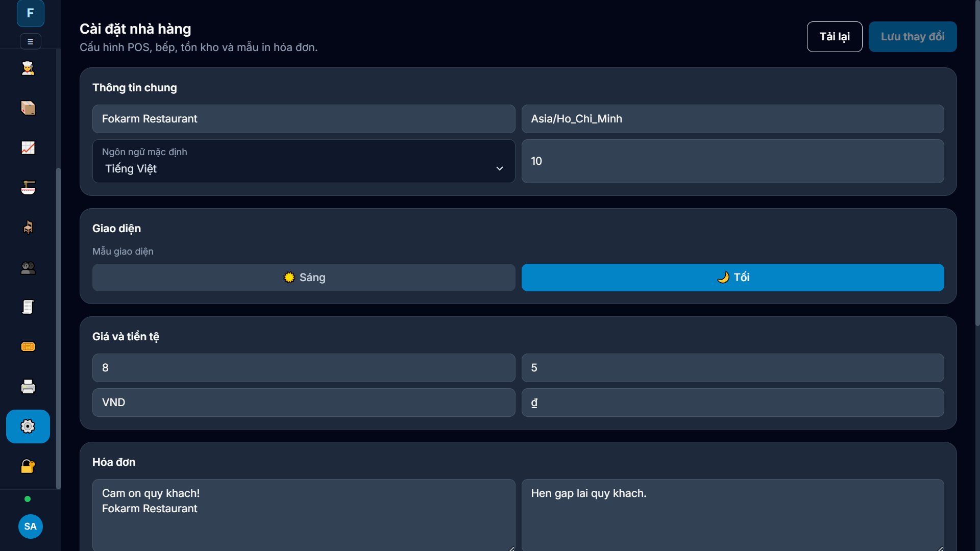
Task: Click the Tải lại button
Action: tap(835, 37)
